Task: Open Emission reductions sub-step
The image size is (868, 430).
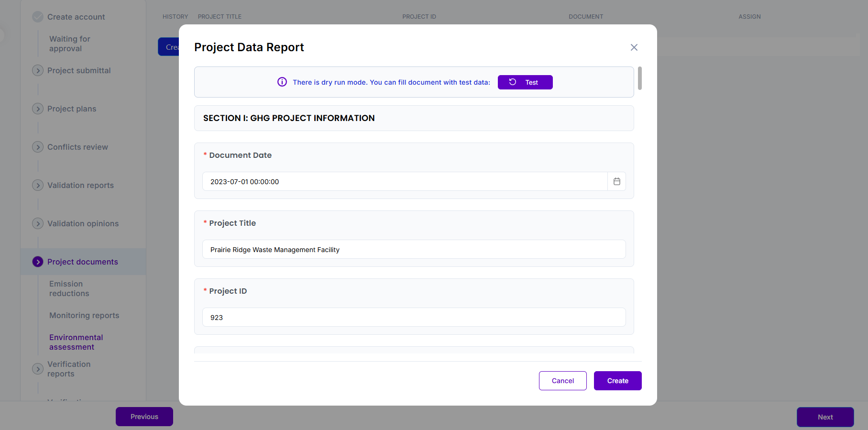Action: pos(69,288)
